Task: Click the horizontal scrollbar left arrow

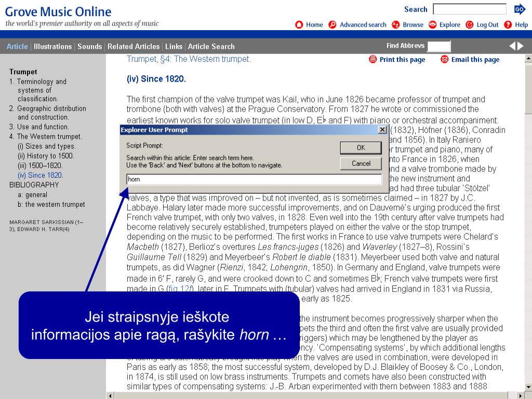Action: click(110, 395)
